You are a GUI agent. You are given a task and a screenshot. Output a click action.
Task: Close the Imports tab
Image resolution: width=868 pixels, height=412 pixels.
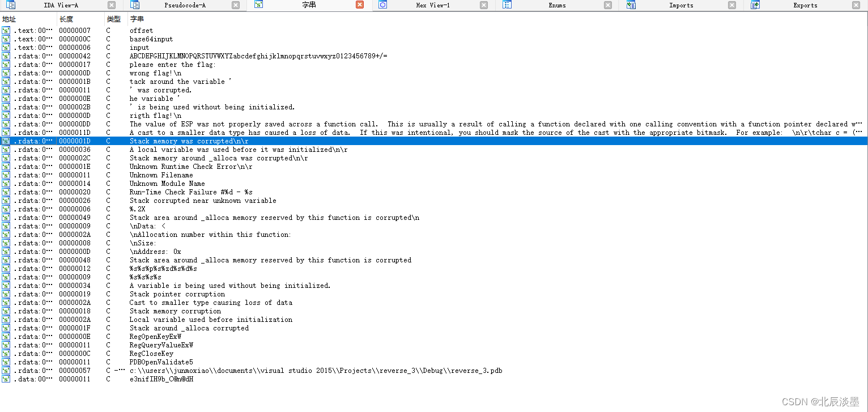click(x=732, y=5)
